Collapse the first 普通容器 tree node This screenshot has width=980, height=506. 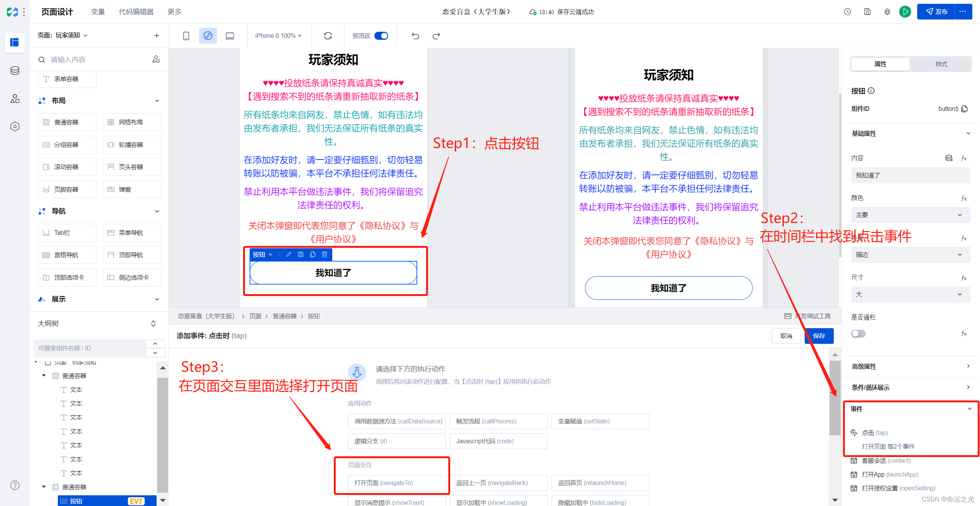[44, 376]
